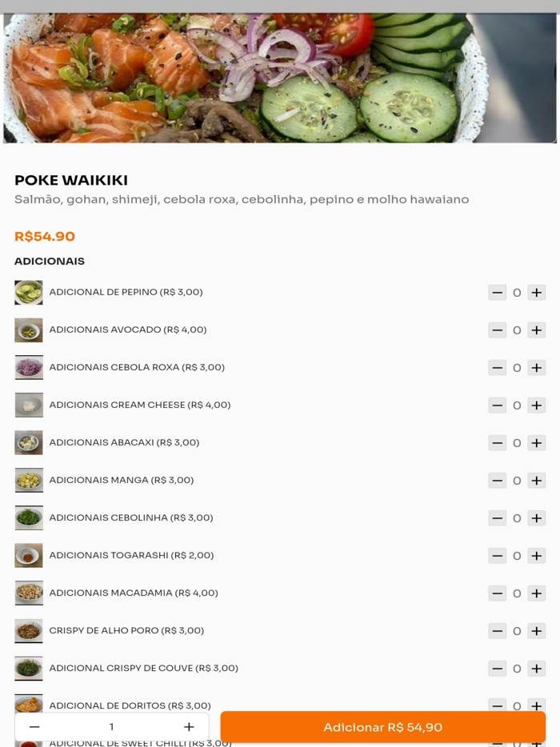Add Adicionais Cream Cheese using plus icon

(x=536, y=405)
